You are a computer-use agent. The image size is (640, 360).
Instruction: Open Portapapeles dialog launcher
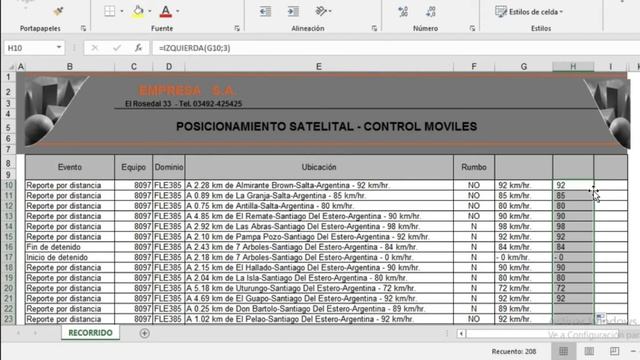tap(83, 28)
